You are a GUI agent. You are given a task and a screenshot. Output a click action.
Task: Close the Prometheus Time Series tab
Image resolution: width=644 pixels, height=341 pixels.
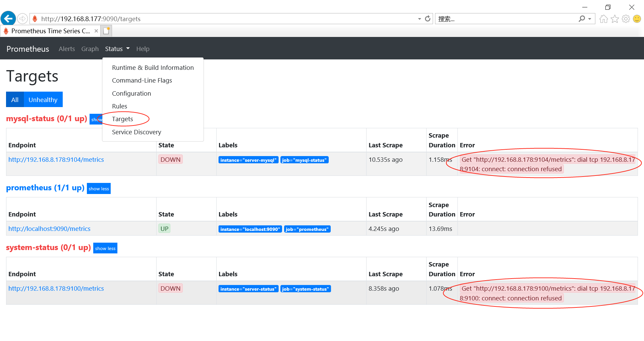coord(96,31)
